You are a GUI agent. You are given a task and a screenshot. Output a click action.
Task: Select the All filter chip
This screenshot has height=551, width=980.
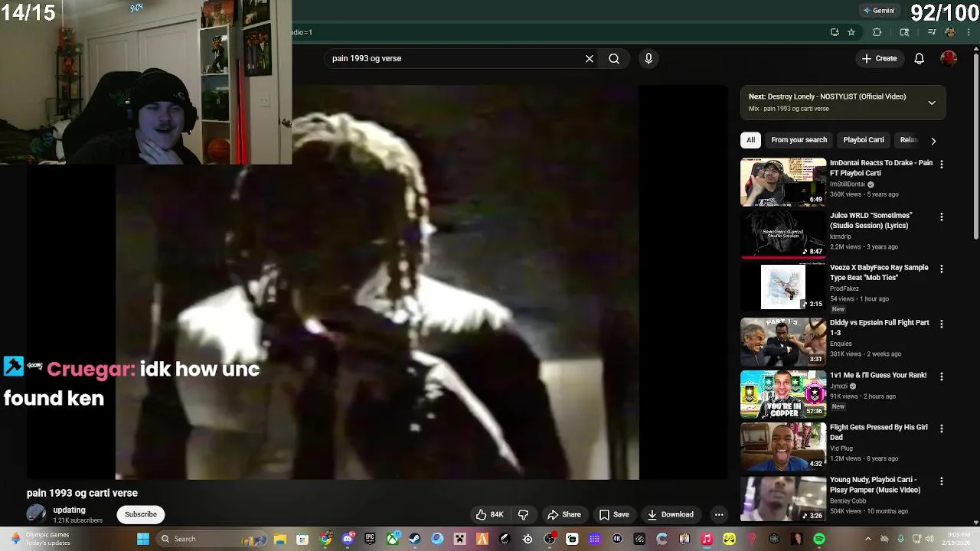(x=750, y=140)
